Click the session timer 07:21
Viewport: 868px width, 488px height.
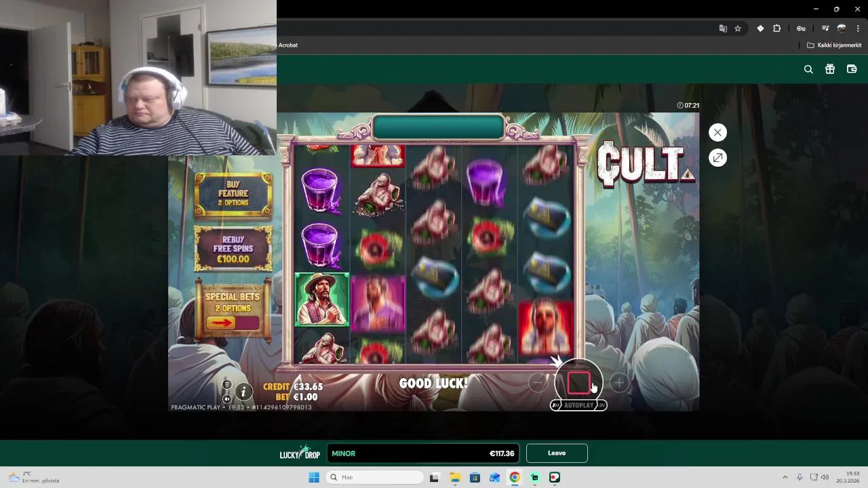point(688,106)
